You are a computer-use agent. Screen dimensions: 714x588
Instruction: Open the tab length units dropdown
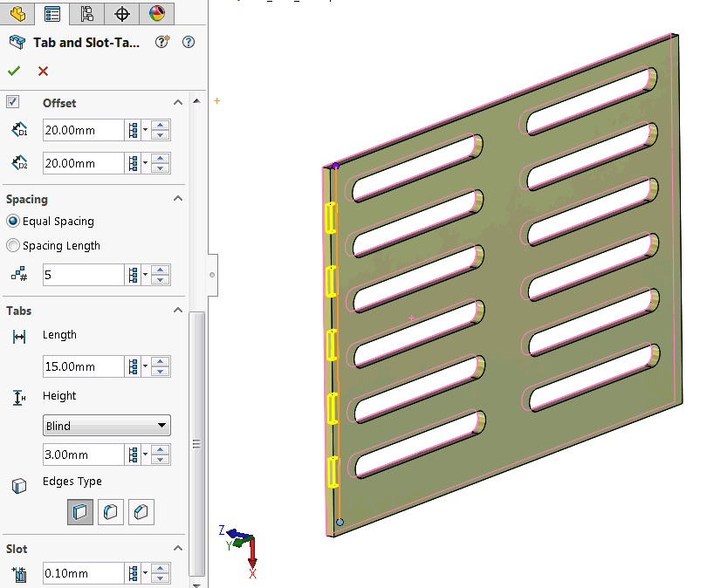click(145, 366)
